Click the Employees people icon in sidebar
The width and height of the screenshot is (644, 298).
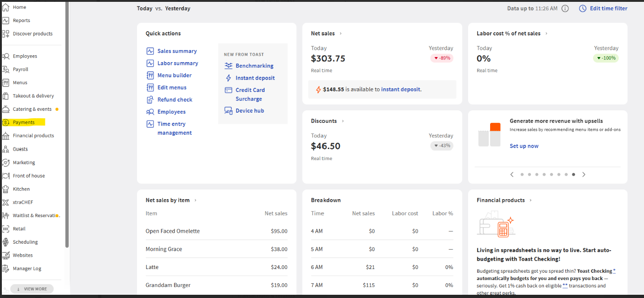6,56
